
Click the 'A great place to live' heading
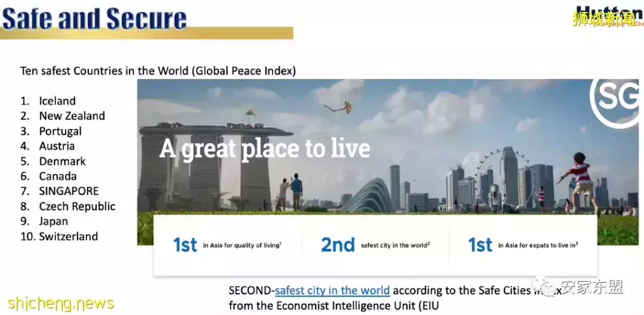click(x=265, y=148)
